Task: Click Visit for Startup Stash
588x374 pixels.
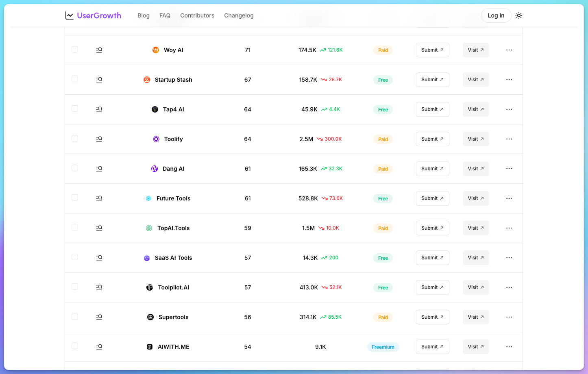Action: pyautogui.click(x=476, y=80)
